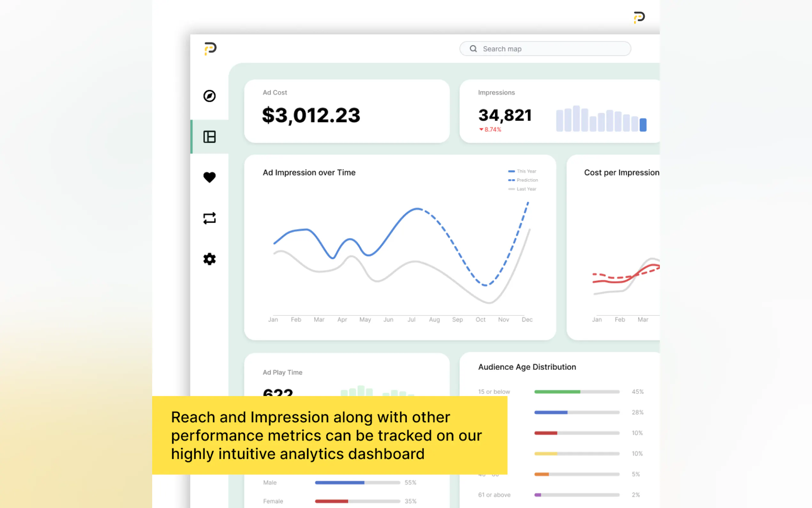Click the highlighted blue Impressions bar
812x508 pixels.
[643, 125]
